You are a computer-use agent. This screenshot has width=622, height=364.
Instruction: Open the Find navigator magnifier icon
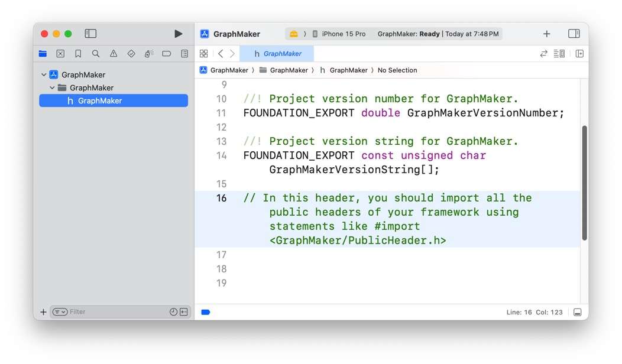[x=96, y=54]
